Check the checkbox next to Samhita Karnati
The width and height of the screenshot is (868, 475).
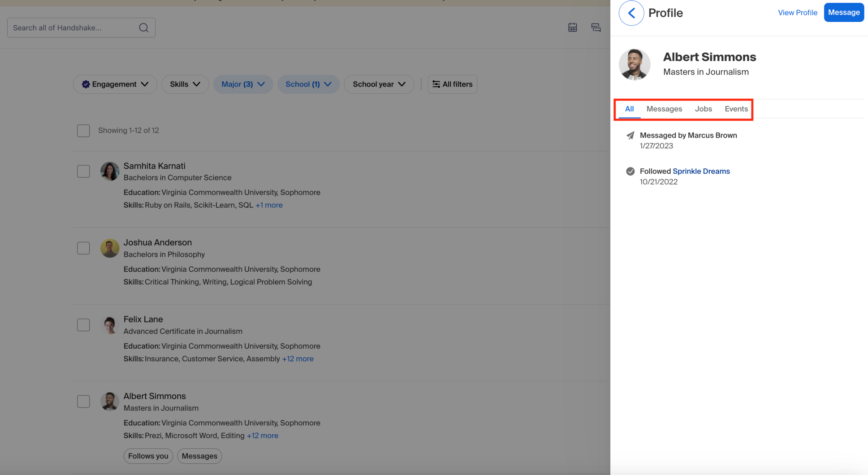pos(83,171)
